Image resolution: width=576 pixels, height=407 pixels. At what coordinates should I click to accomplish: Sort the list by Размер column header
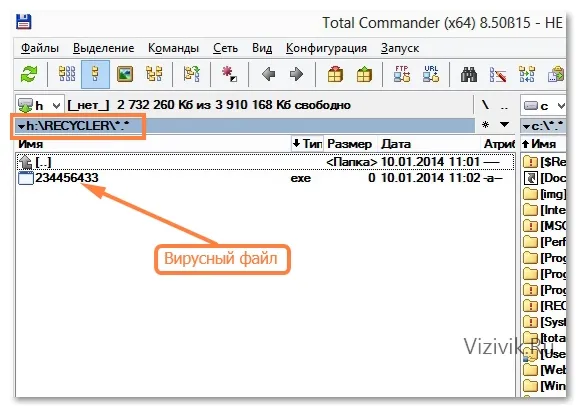click(349, 144)
